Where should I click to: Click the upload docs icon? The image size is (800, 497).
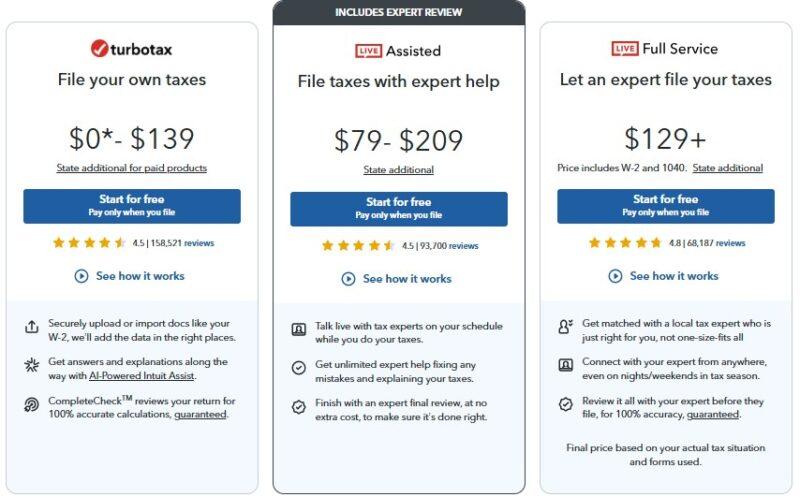pos(31,327)
